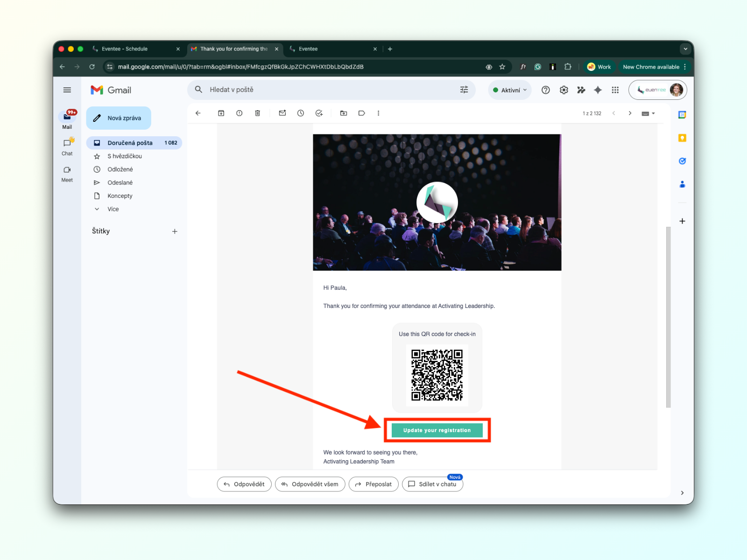Open the Odeslané folder

coord(120,182)
